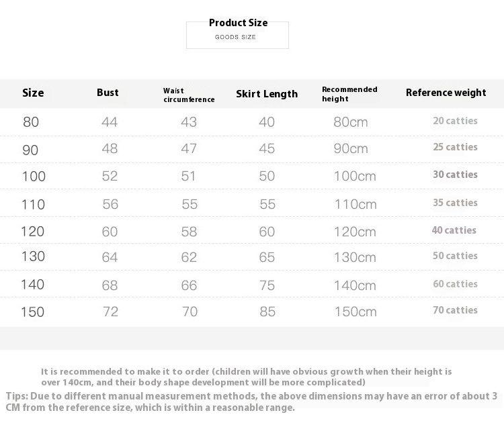Click the Bust column header
504x427 pixels.
[108, 93]
